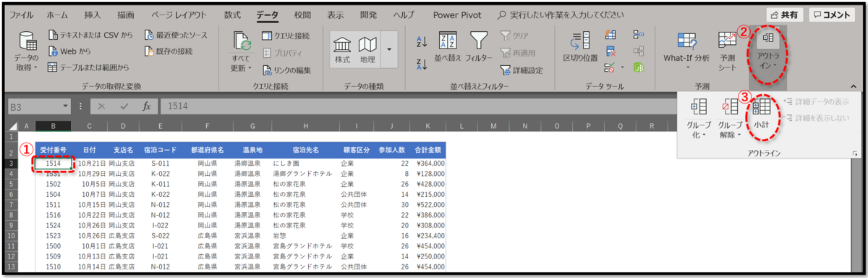
Task: Select テーブルまたは範囲から option
Action: coord(88,67)
